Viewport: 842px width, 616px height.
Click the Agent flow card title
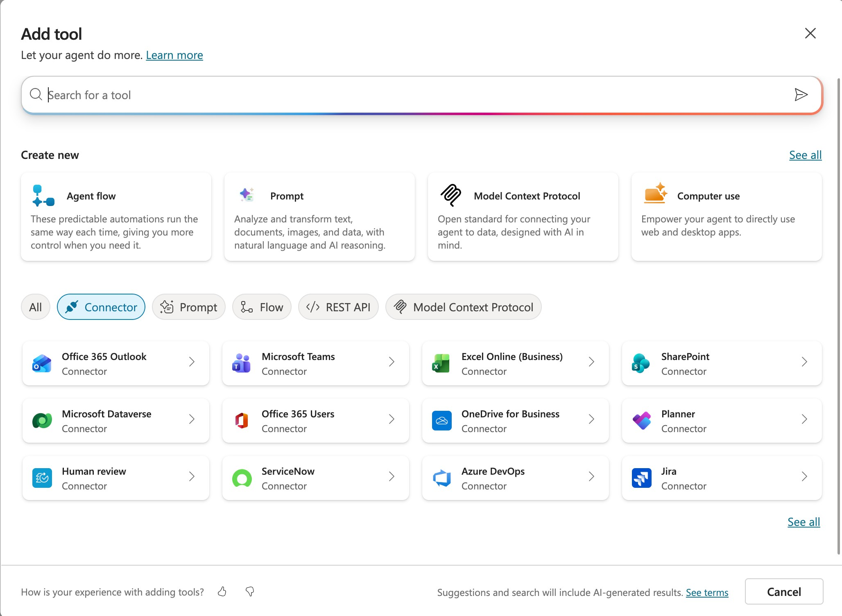91,196
